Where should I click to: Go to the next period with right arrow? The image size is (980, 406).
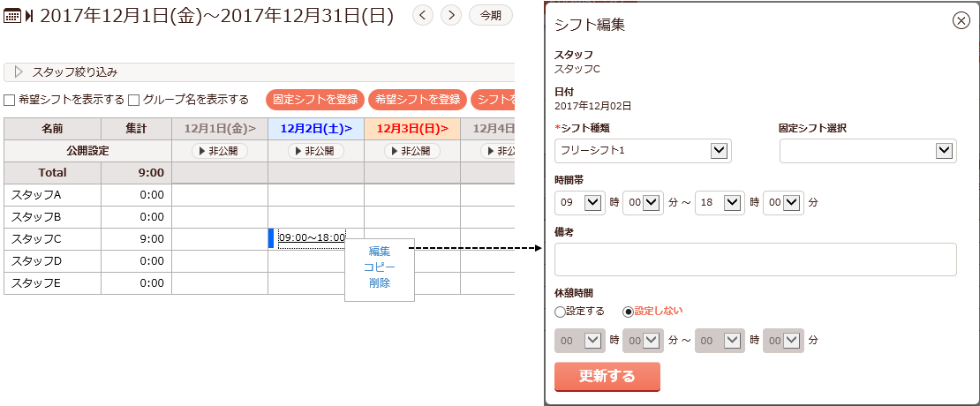[x=451, y=15]
